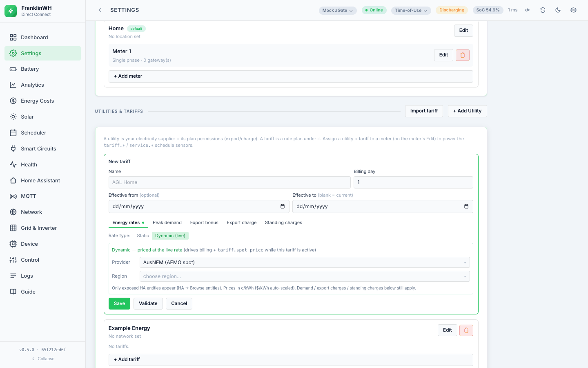This screenshot has width=588, height=368.
Task: Open the Solar sun icon
Action: pos(13,117)
